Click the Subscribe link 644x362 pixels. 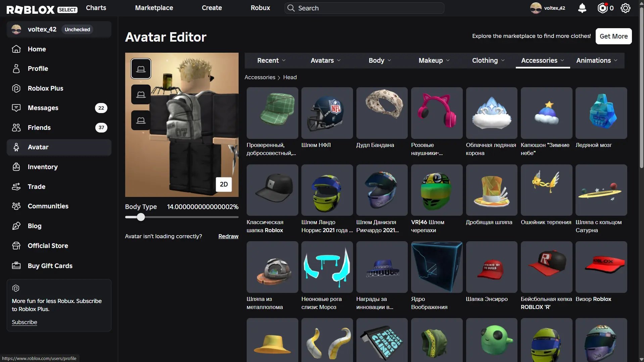pyautogui.click(x=24, y=322)
